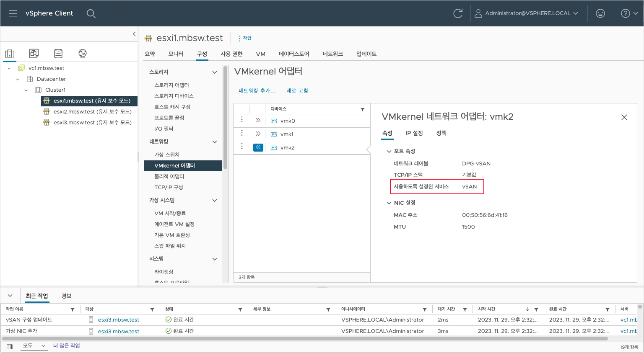Image resolution: width=644 pixels, height=353 pixels.
Task: Switch to Hosts and Clusters inventory view
Action: pyautogui.click(x=10, y=53)
